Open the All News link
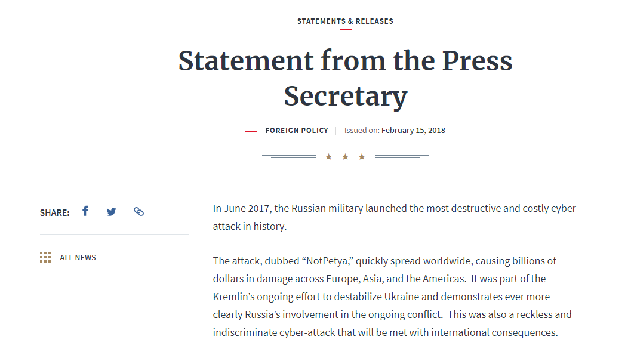This screenshot has width=631, height=364. 78,258
